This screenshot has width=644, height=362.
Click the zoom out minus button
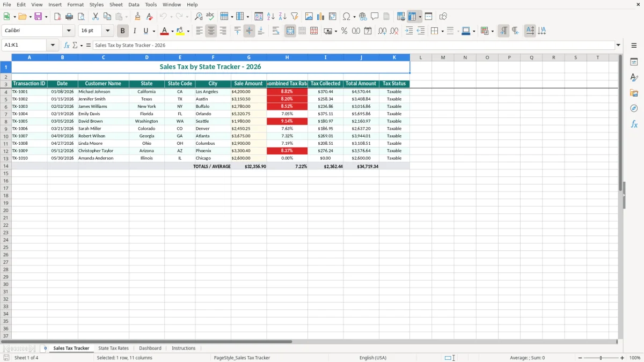tap(580, 358)
